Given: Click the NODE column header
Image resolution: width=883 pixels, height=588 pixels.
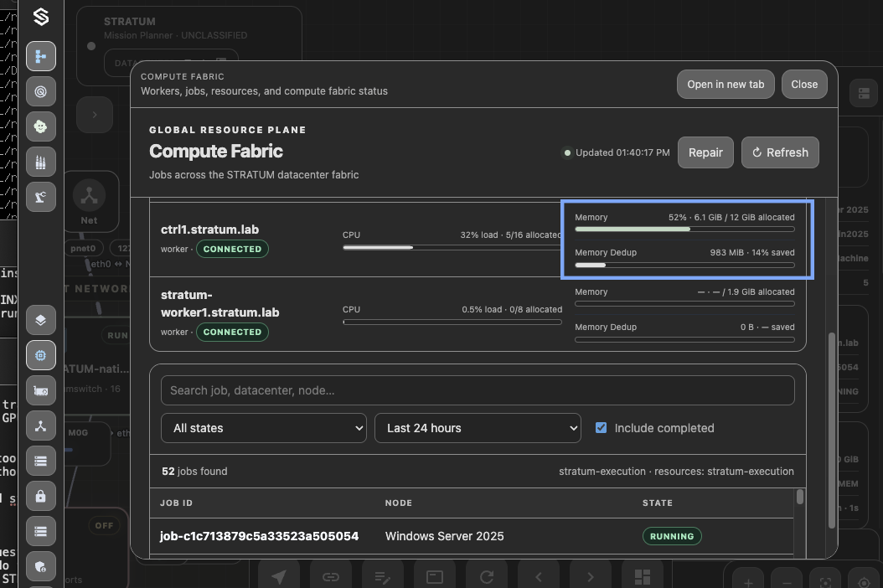Looking at the screenshot, I should 398,503.
